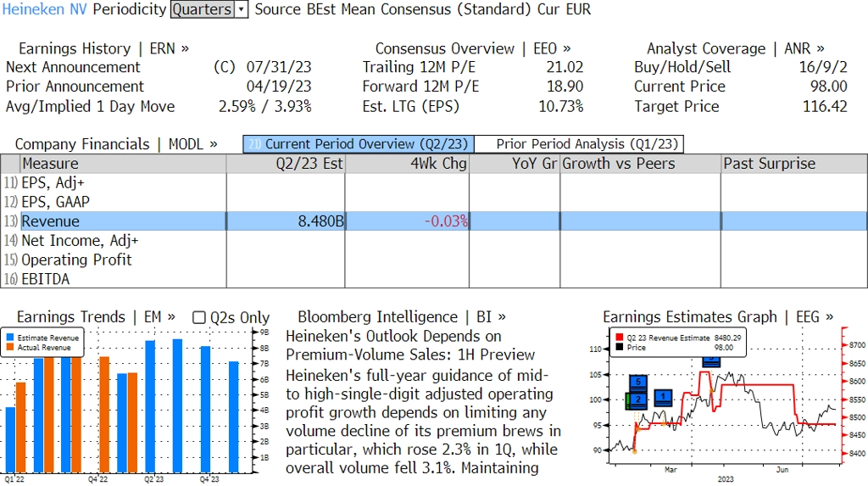
Task: Click the 8.480B revenue estimate cell
Action: [x=286, y=221]
